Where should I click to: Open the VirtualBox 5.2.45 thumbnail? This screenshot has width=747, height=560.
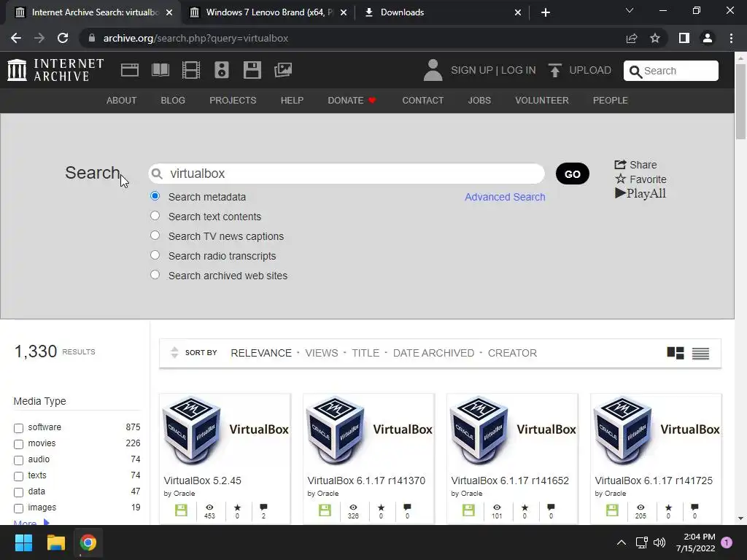point(225,430)
